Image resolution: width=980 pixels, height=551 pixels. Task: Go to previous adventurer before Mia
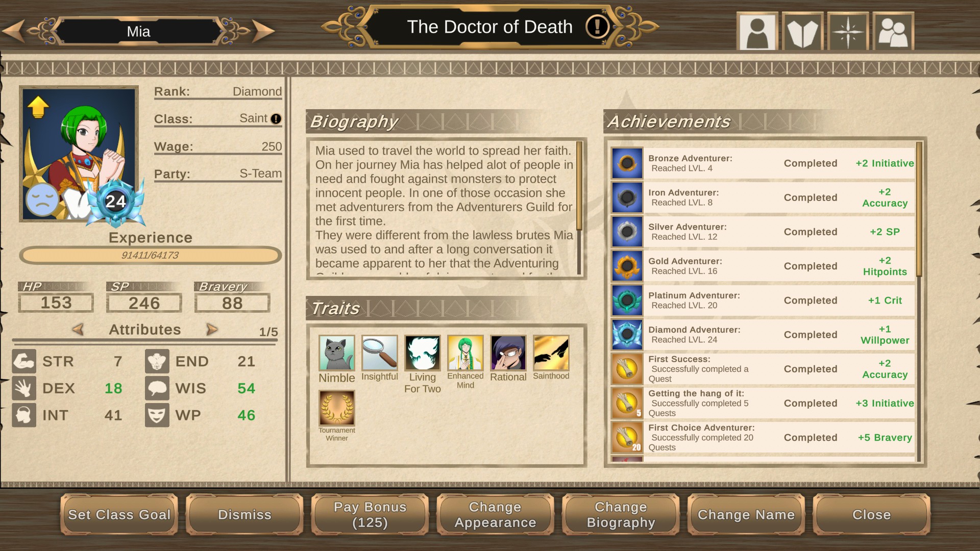click(14, 31)
